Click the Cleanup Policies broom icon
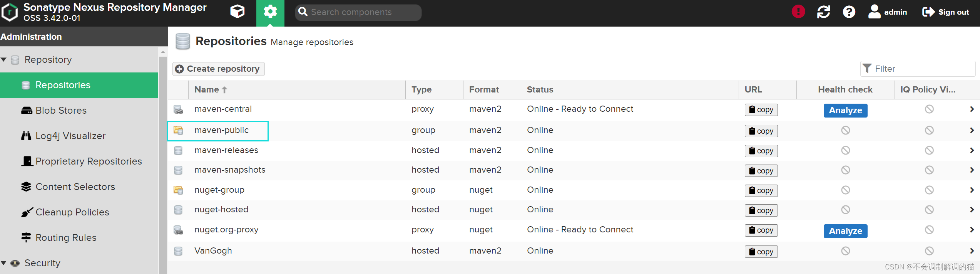The width and height of the screenshot is (980, 274). 27,212
